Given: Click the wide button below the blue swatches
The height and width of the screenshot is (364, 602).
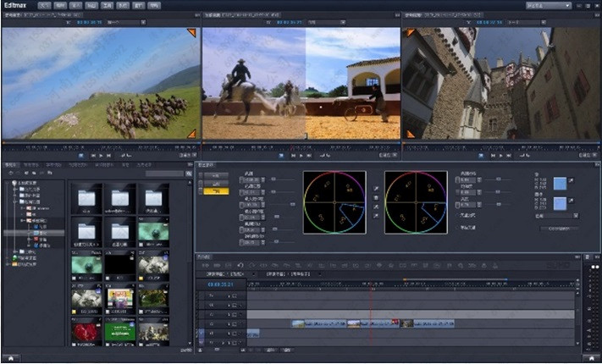Looking at the screenshot, I should pyautogui.click(x=561, y=228).
